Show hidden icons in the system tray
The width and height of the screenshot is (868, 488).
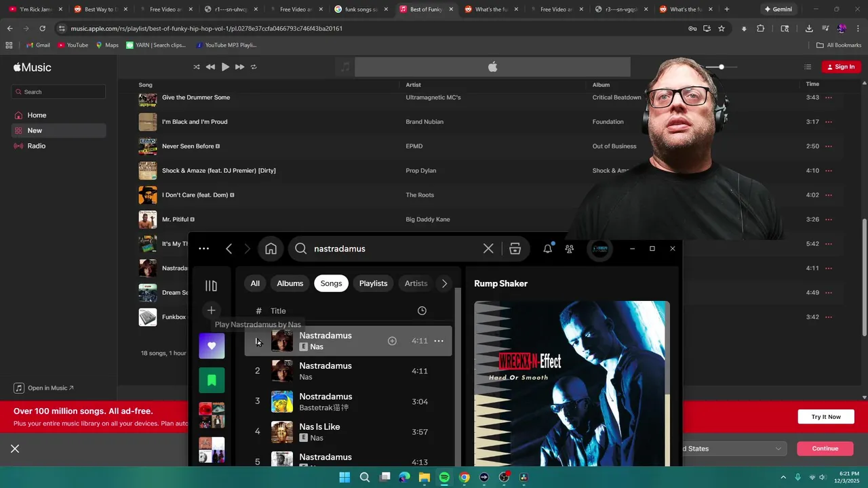[783, 477]
